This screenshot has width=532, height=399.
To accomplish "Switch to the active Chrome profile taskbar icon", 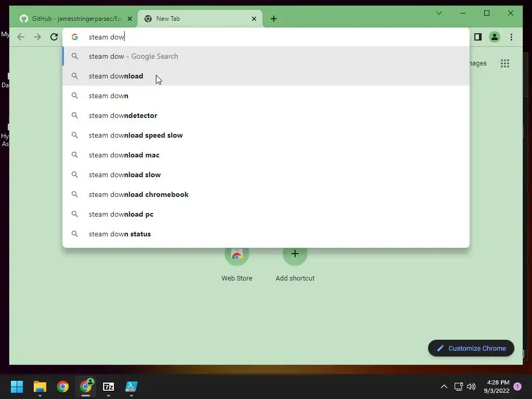I will pos(86,387).
